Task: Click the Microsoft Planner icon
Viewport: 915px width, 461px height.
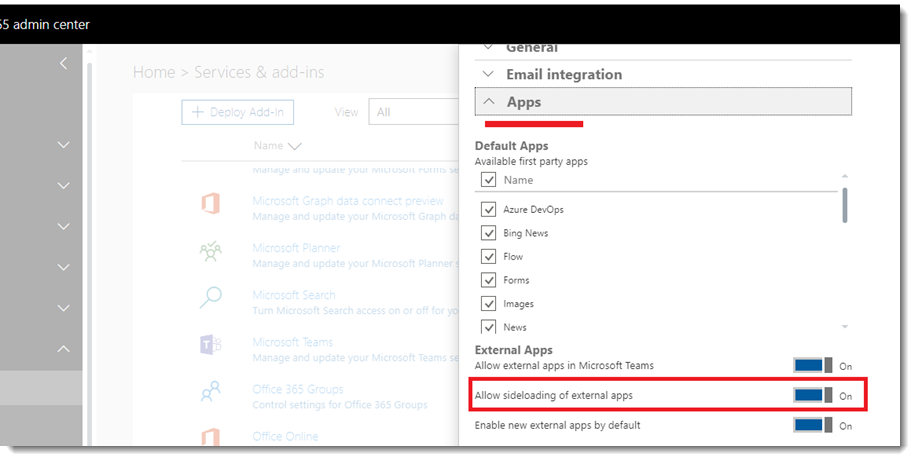Action: point(210,252)
